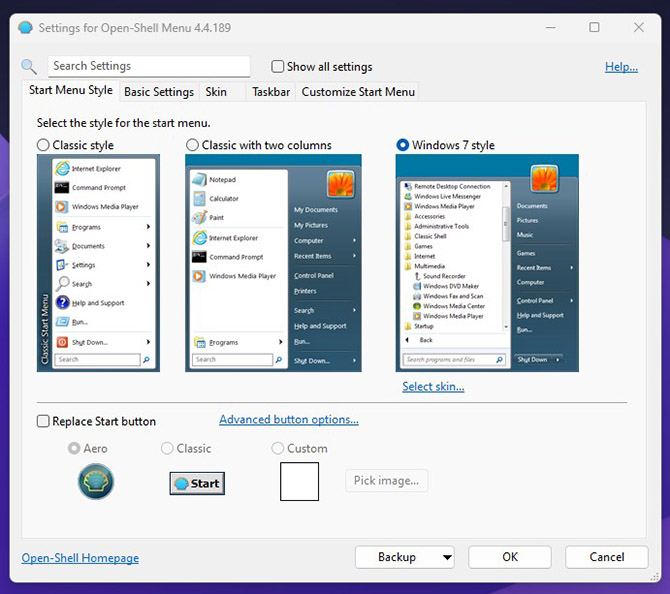Select Classic with two columns radio

coord(192,145)
